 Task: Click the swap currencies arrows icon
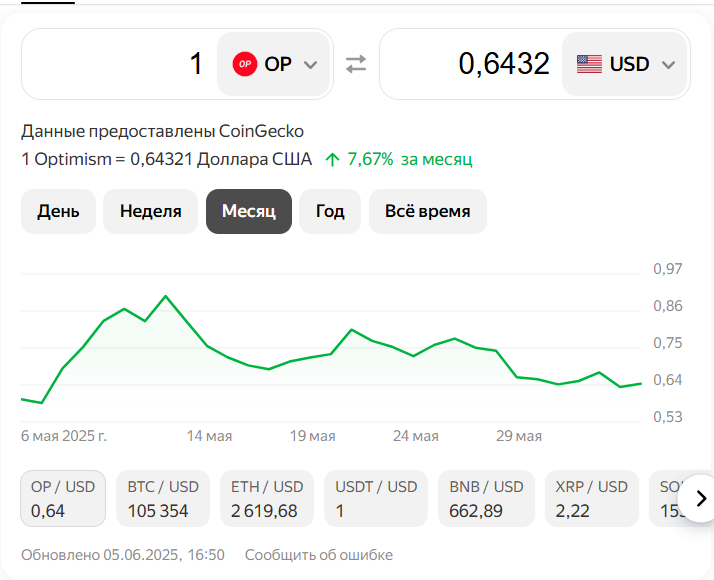(x=356, y=64)
